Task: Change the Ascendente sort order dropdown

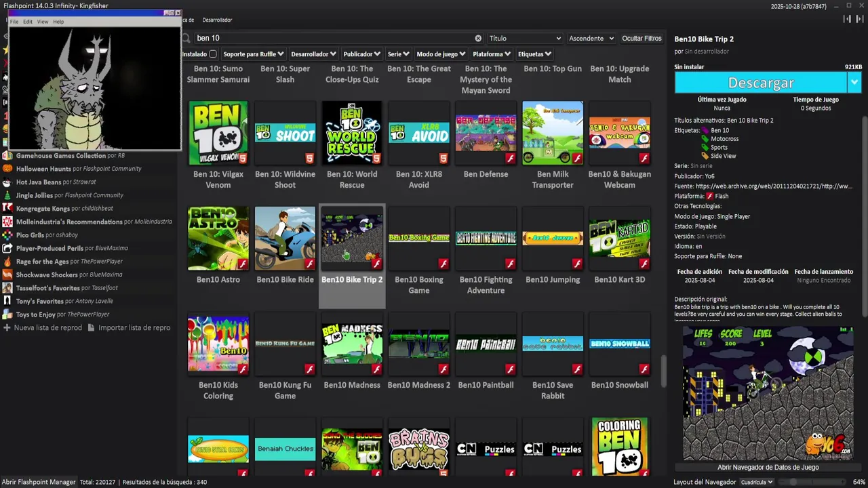Action: pos(591,39)
